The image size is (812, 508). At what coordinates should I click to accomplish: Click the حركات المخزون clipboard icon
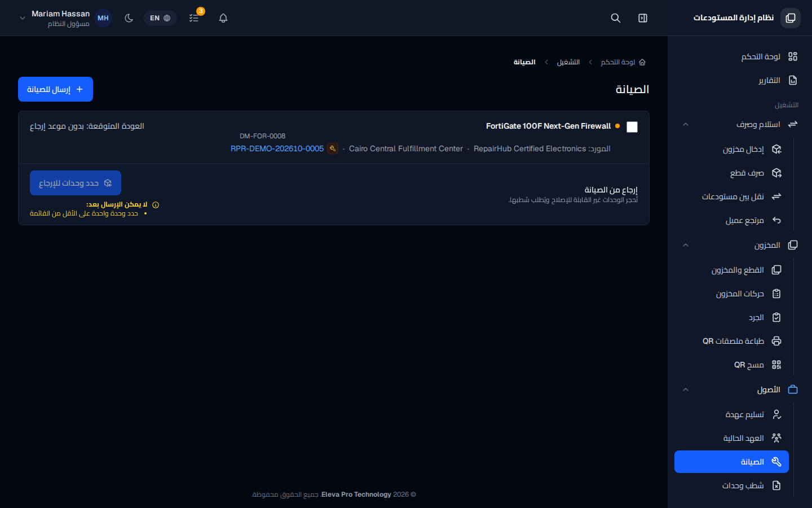click(x=776, y=294)
